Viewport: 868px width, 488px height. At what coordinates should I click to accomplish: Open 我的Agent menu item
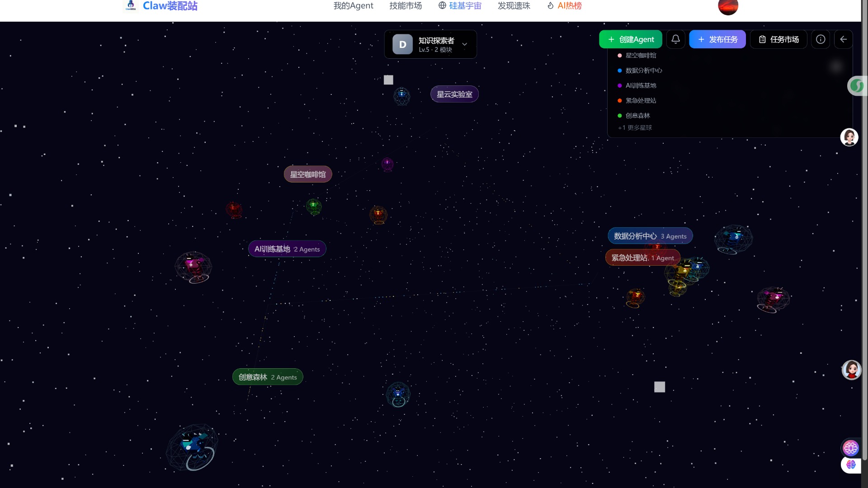(x=353, y=6)
